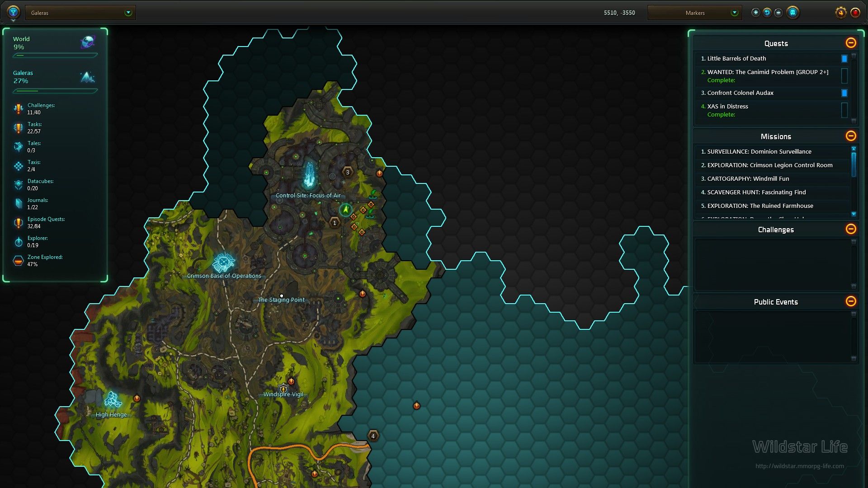Viewport: 868px width, 488px height.
Task: Select the Journals stat icon
Action: click(x=18, y=204)
